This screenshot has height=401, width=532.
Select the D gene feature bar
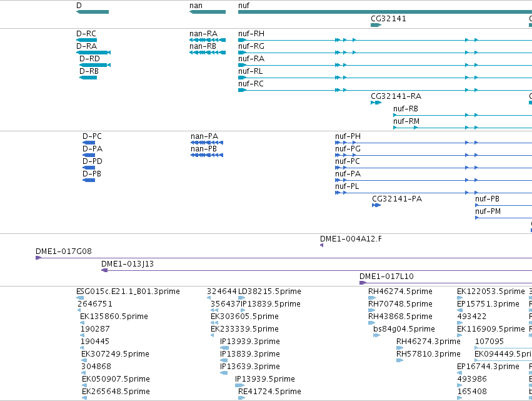(93, 12)
